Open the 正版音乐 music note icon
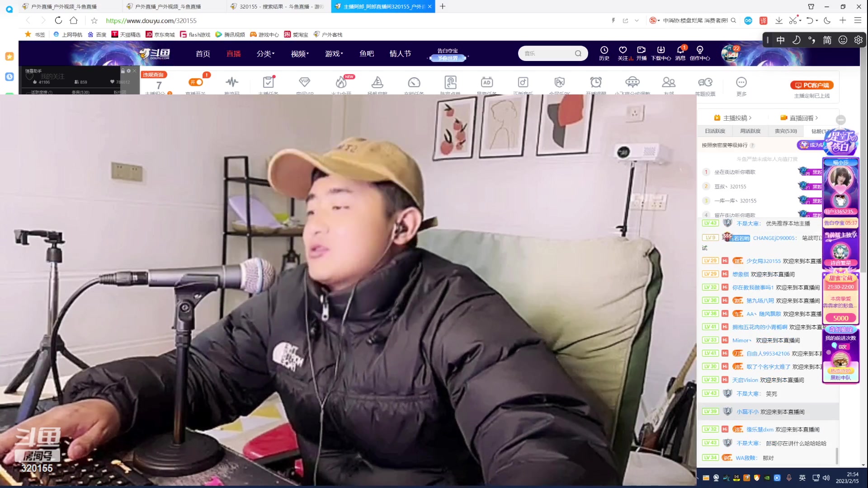 (x=523, y=82)
